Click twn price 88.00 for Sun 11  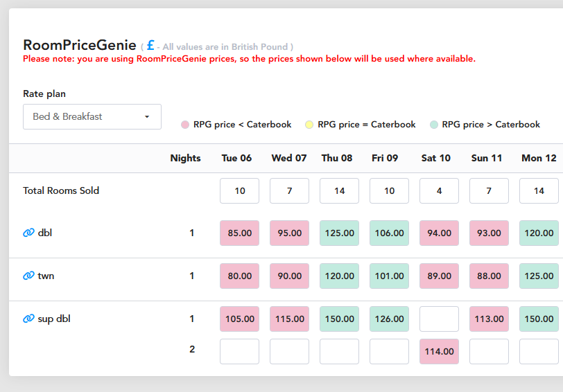pos(489,276)
